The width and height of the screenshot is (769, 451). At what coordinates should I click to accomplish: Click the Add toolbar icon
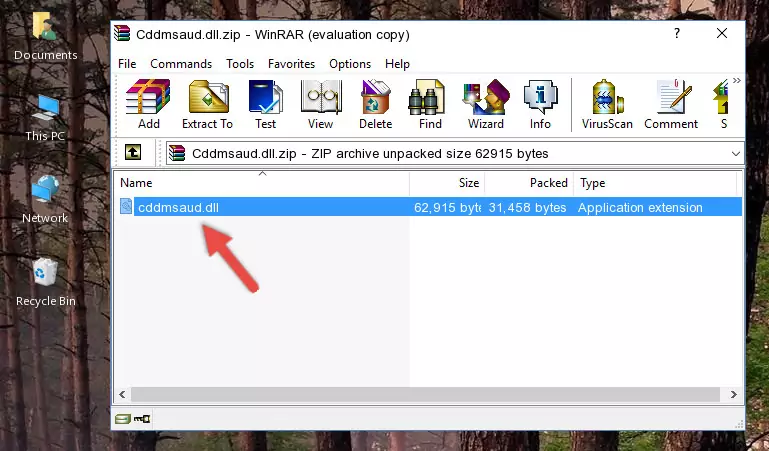(x=148, y=104)
